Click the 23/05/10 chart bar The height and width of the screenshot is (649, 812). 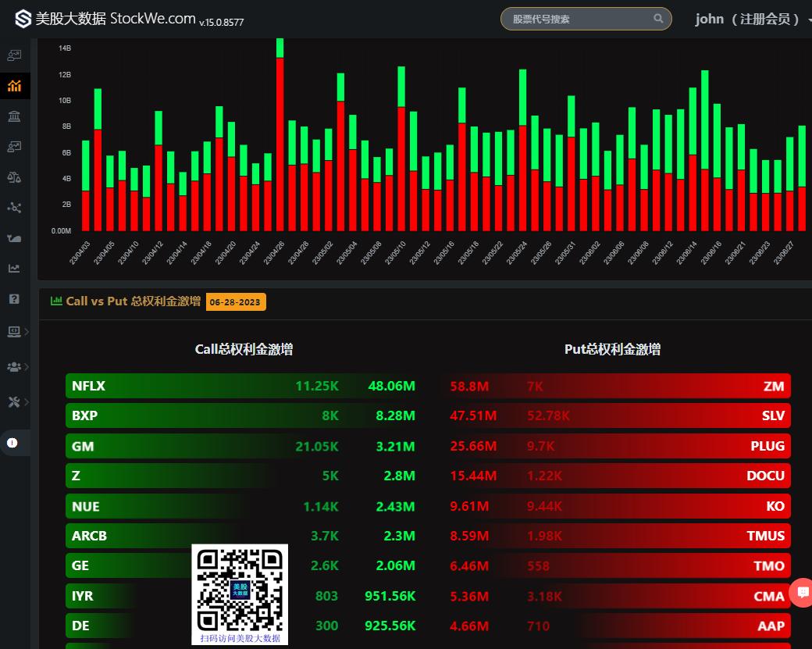401,148
